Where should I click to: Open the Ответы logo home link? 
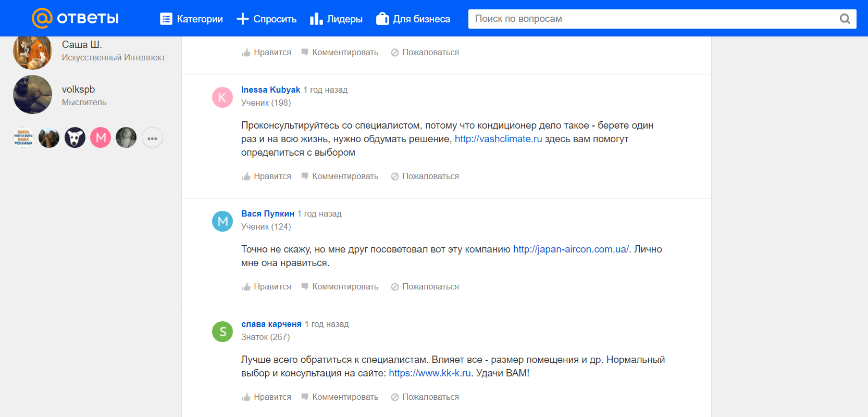[76, 19]
